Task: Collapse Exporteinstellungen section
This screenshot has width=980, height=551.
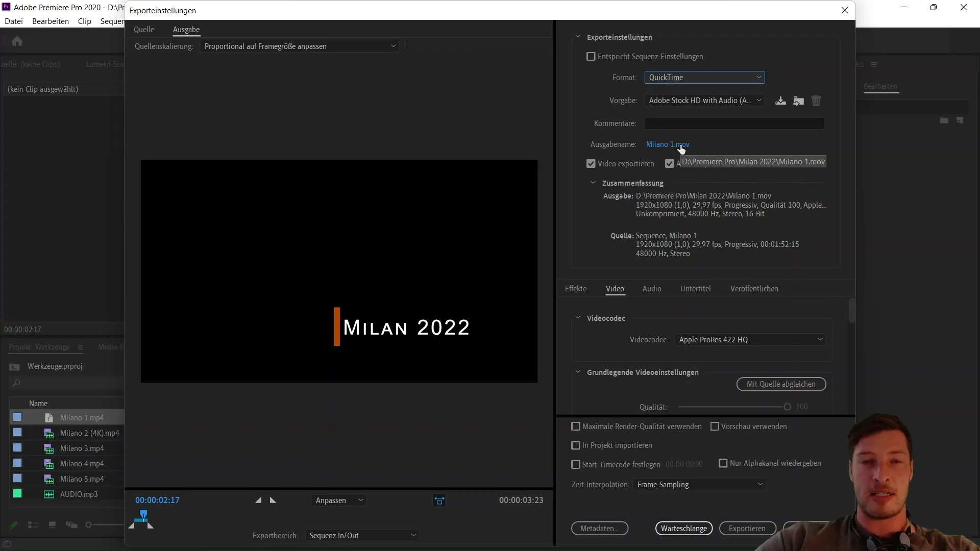Action: [578, 37]
